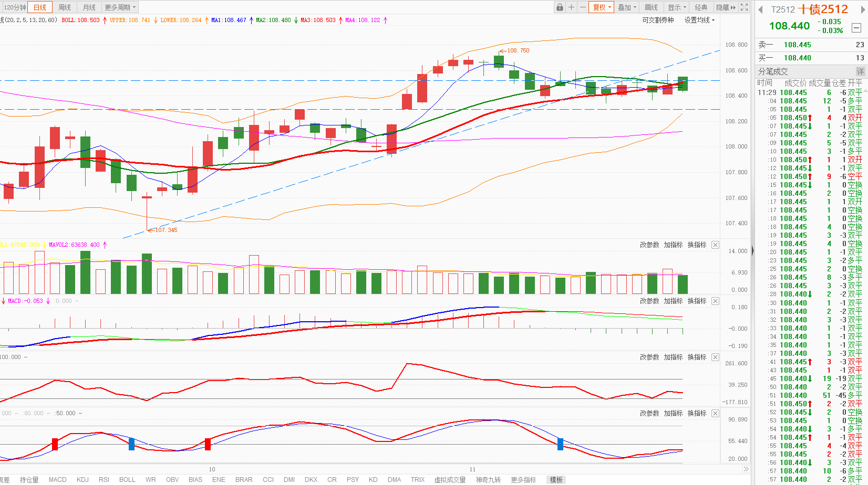Select the TRIX indicator tab

418,480
